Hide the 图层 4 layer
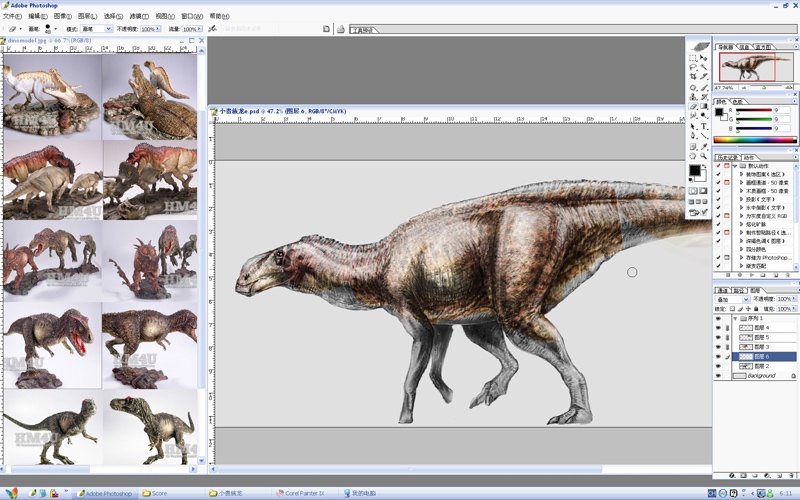This screenshot has height=500, width=800. pos(718,328)
